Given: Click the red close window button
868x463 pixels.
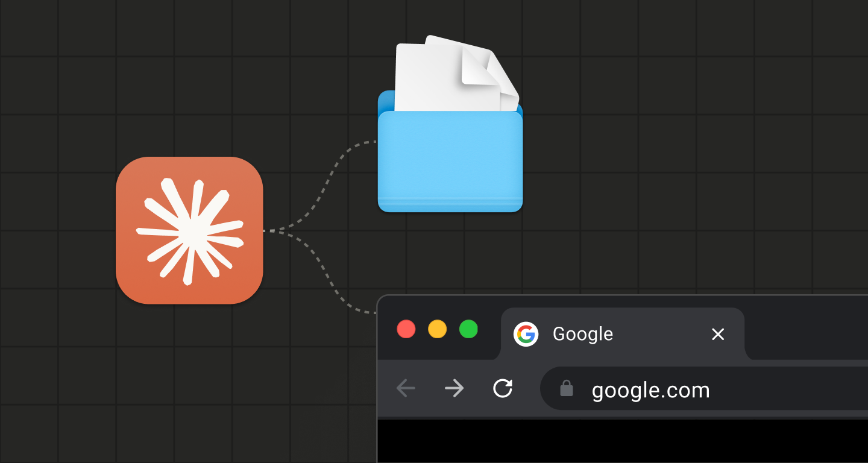Looking at the screenshot, I should click(406, 329).
